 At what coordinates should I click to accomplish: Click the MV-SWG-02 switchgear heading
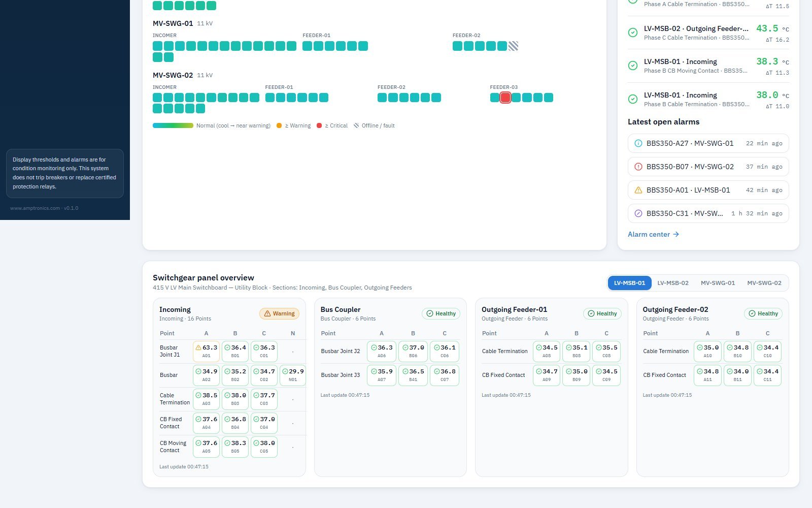coord(173,75)
